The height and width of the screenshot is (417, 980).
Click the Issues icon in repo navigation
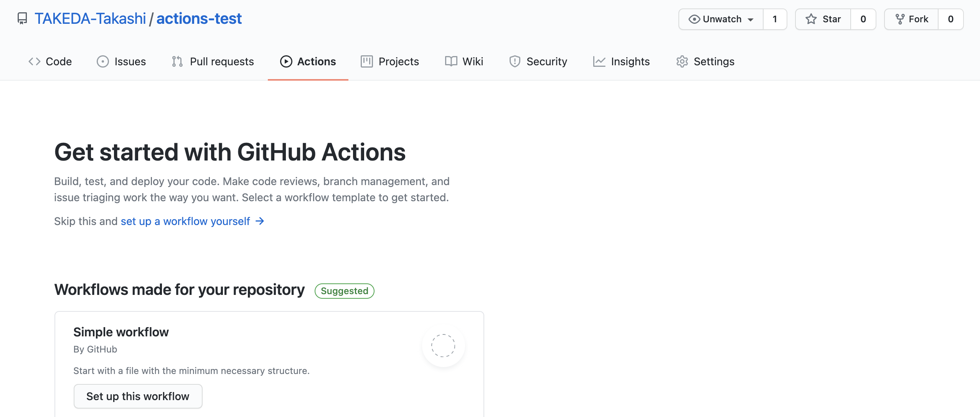click(102, 61)
